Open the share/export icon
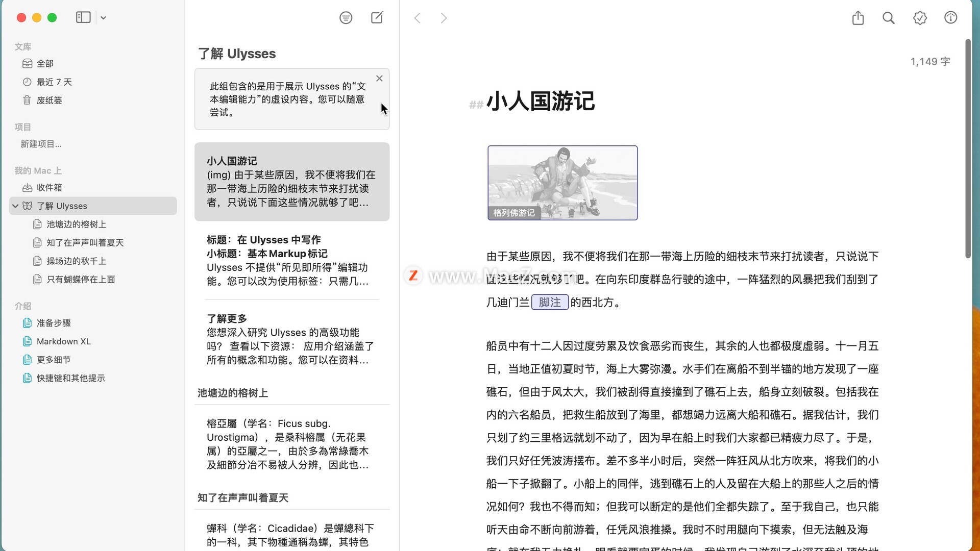 (x=858, y=18)
